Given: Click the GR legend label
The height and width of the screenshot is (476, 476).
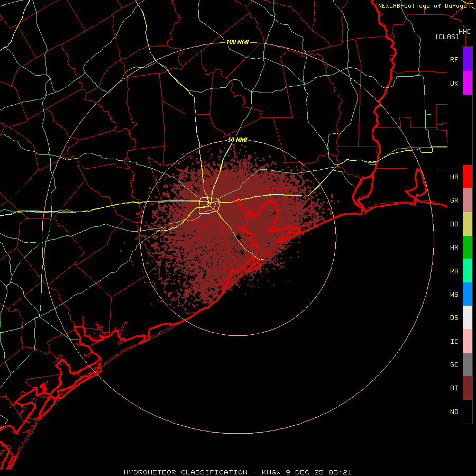Looking at the screenshot, I should [x=454, y=200].
